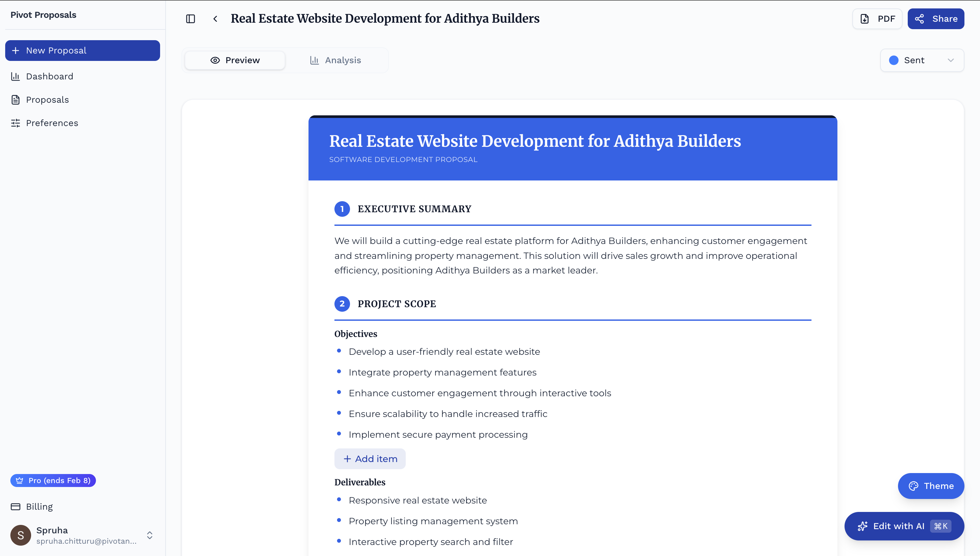
Task: Click the Executive Summary paragraph text
Action: point(571,255)
